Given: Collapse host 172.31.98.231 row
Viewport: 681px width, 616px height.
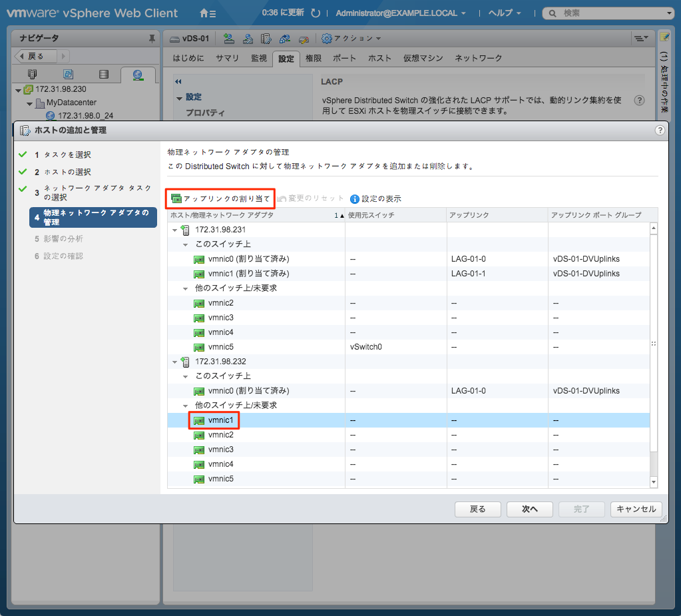Looking at the screenshot, I should [x=174, y=230].
